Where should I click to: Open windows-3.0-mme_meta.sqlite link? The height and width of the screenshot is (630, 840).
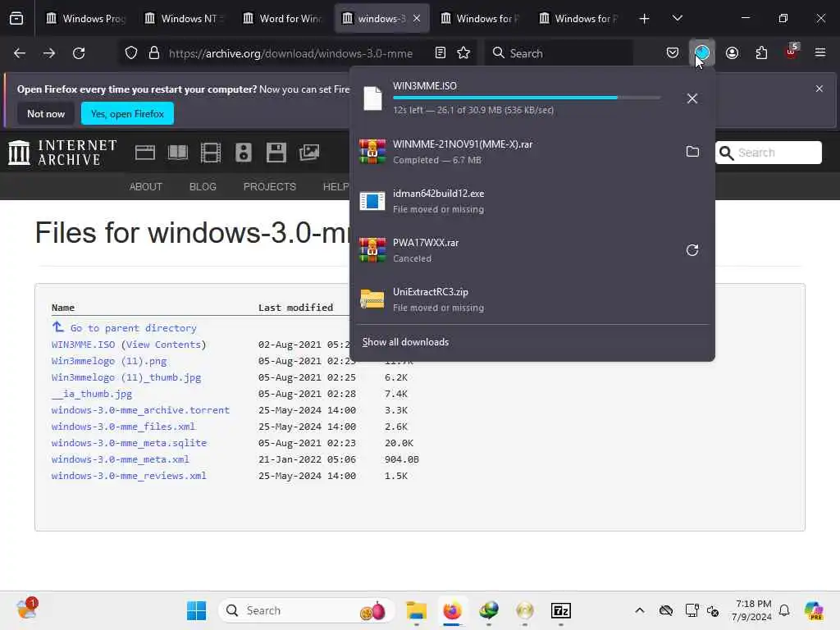pos(129,443)
